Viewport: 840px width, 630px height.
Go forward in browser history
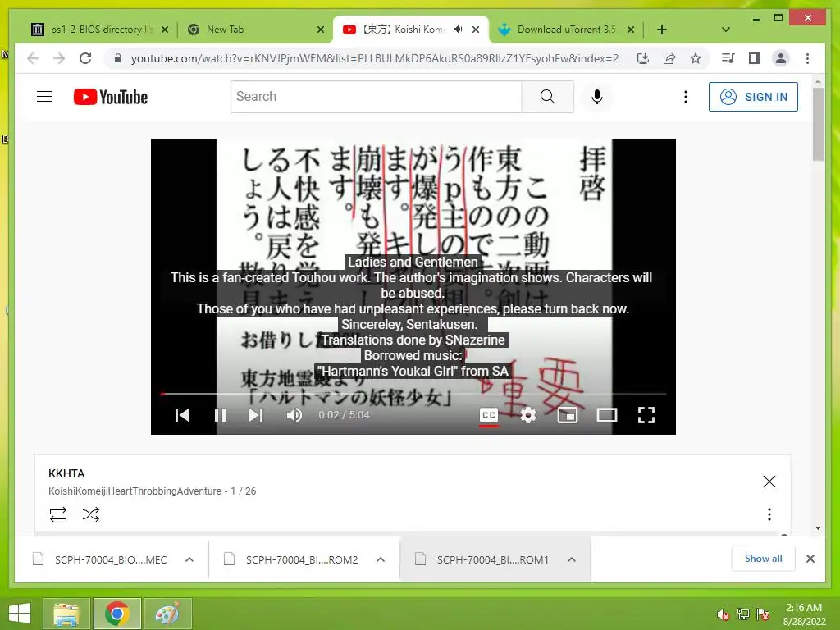coord(59,58)
